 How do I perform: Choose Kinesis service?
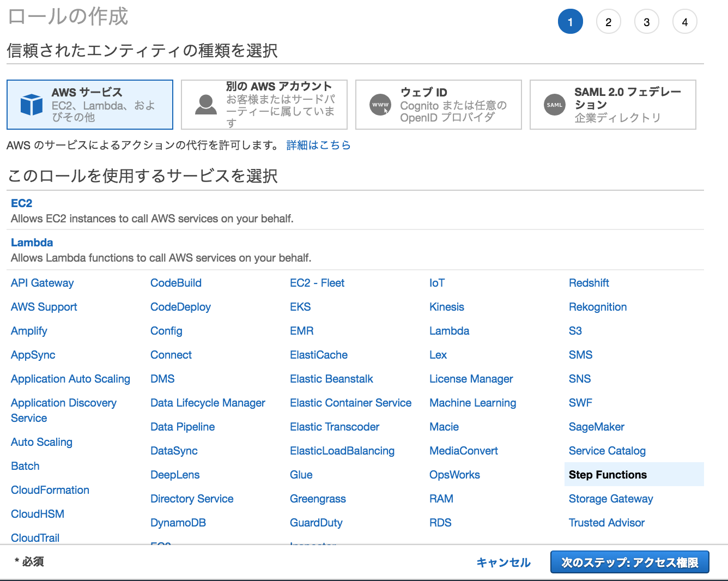click(x=447, y=307)
